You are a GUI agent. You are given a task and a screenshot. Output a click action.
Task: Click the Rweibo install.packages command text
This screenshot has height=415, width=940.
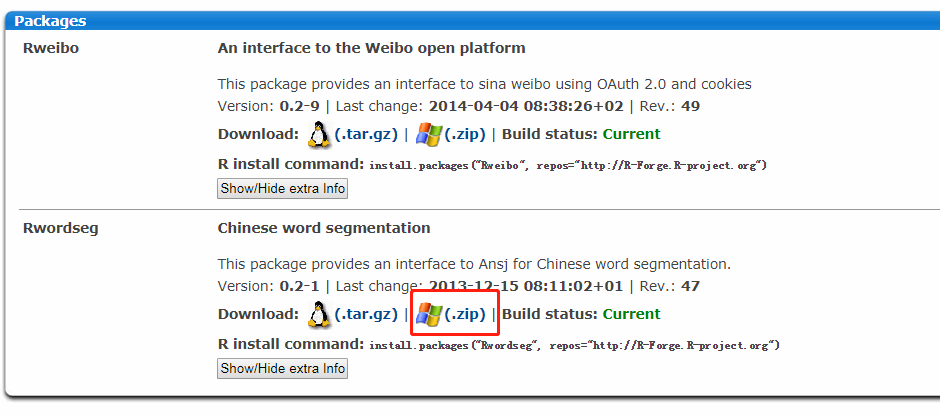coord(568,165)
